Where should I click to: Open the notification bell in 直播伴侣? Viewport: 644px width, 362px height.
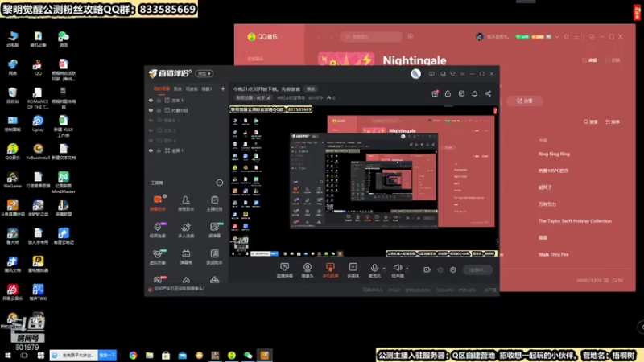474,93
